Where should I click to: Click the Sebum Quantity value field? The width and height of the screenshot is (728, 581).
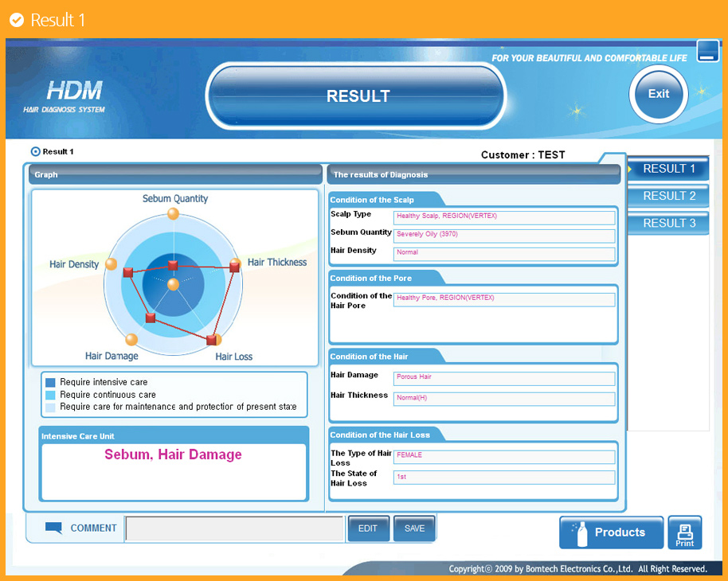(503, 236)
